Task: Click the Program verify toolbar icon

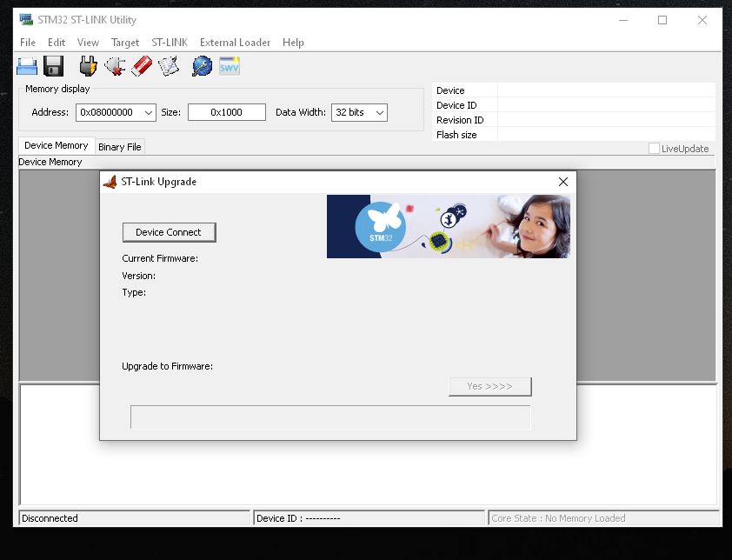Action: click(x=168, y=66)
